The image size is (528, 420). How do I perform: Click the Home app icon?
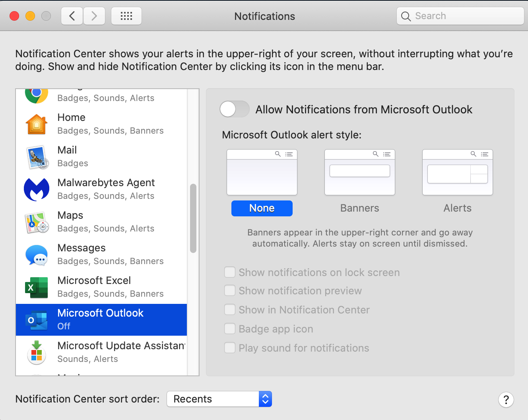[x=37, y=124]
